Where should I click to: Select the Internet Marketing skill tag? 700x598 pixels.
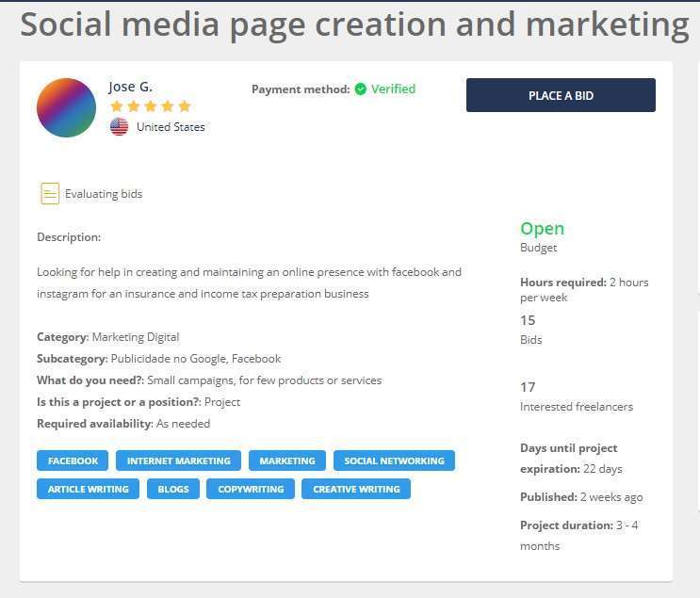pos(178,461)
